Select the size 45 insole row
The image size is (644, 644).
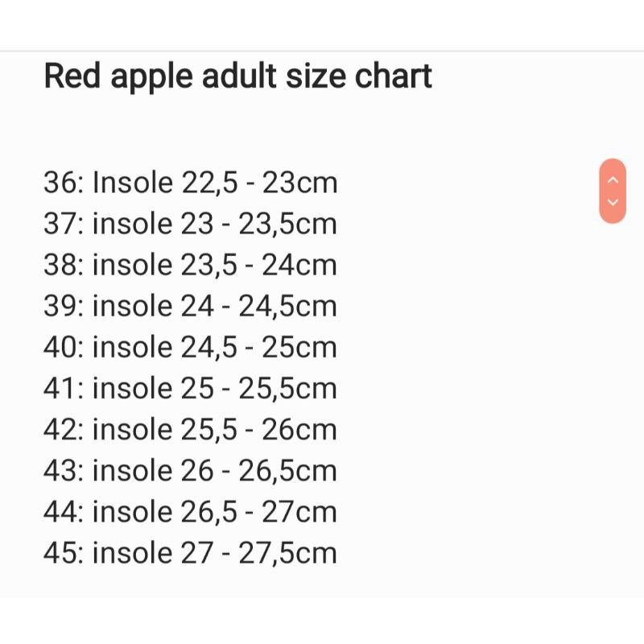click(190, 553)
